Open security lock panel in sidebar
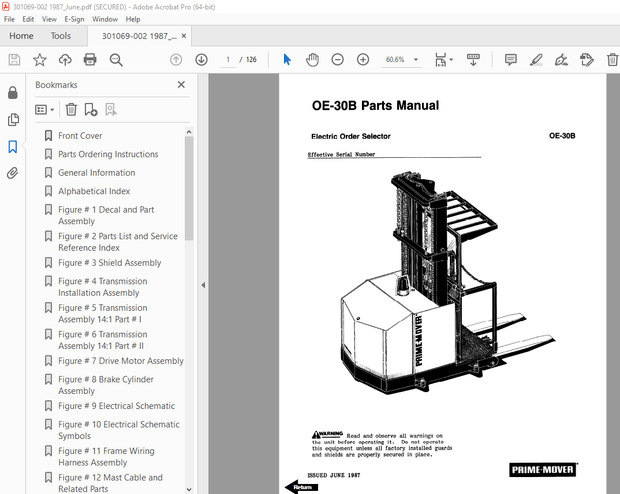620x494 pixels. 13,93
